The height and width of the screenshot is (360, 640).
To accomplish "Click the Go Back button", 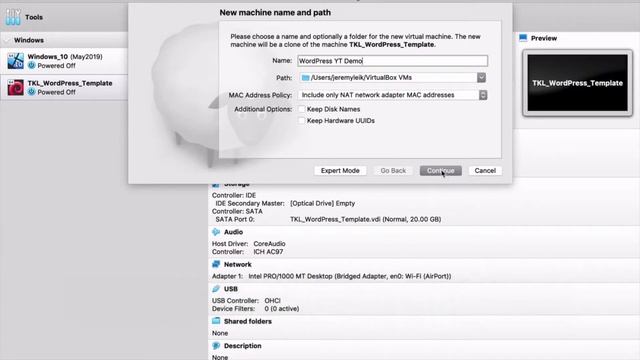I will (x=393, y=171).
